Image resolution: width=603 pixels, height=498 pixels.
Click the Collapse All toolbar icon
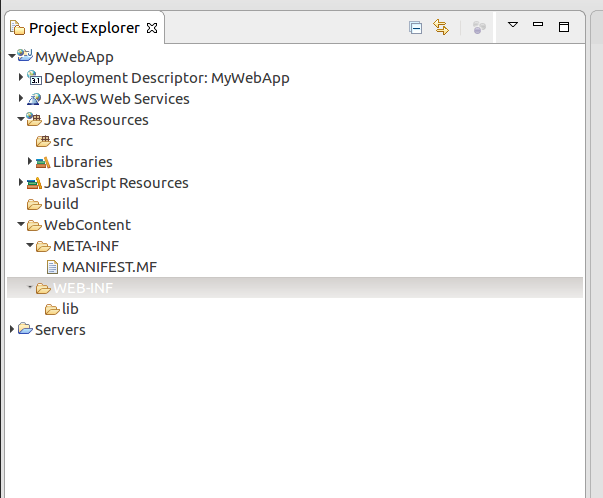pyautogui.click(x=416, y=28)
